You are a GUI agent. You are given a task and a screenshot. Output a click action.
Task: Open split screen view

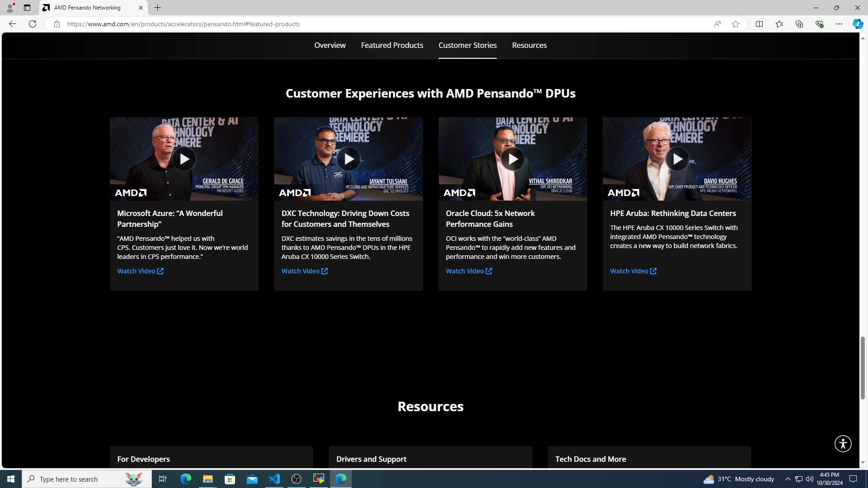759,24
